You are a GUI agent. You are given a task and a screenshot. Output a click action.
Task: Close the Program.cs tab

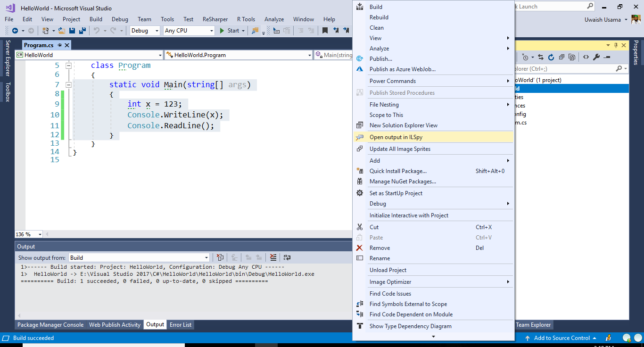tap(67, 45)
